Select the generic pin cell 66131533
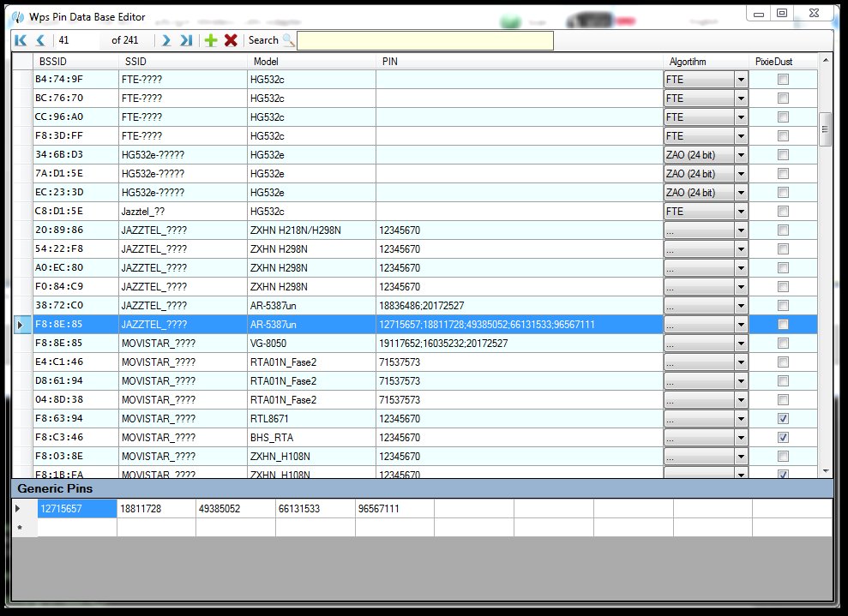848x616 pixels. (x=316, y=508)
